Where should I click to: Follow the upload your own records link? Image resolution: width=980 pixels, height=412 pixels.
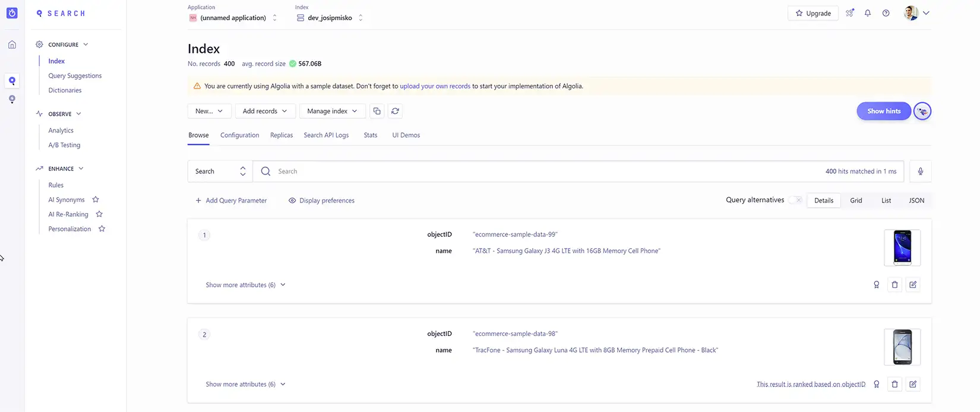[x=435, y=86]
